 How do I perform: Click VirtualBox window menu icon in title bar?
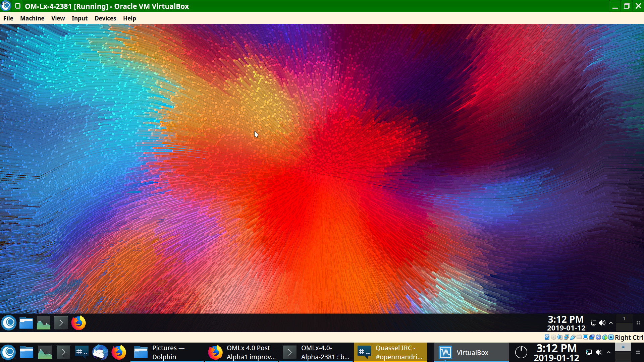(x=6, y=6)
